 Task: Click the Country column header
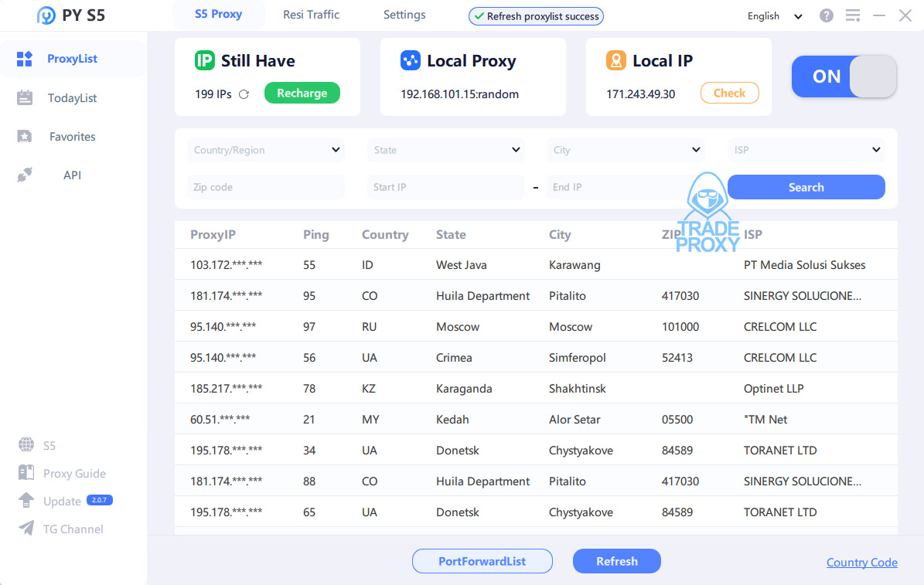(385, 234)
